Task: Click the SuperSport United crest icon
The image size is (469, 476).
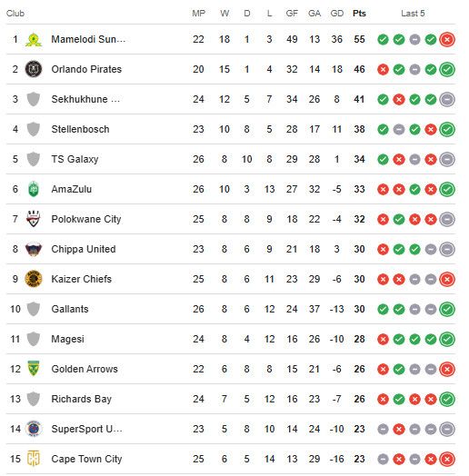Action: point(34,429)
